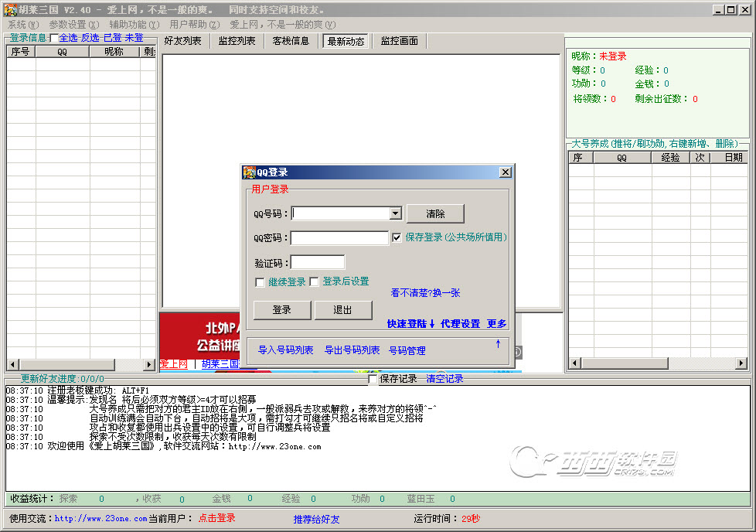This screenshot has width=756, height=532.
Task: Click right scroll arrow of 大号养成 list
Action: point(741,363)
